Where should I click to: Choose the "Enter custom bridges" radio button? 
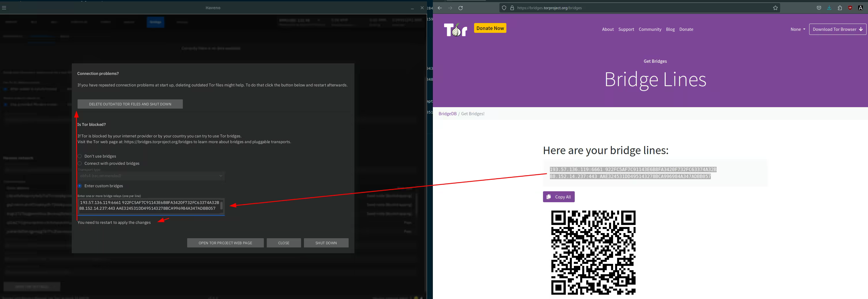(x=80, y=186)
